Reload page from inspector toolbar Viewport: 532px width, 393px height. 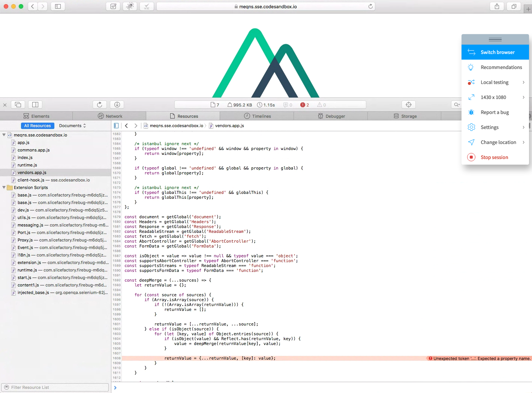click(100, 105)
